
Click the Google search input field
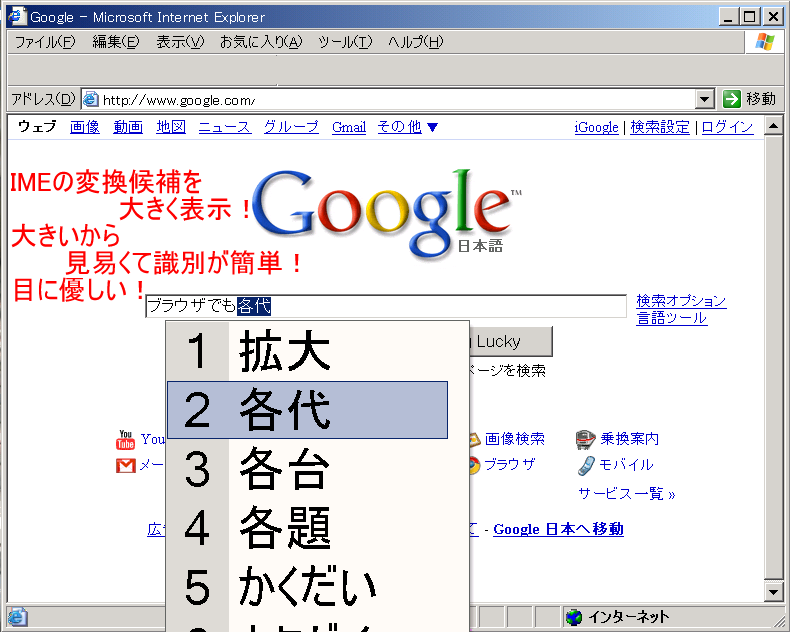click(386, 306)
